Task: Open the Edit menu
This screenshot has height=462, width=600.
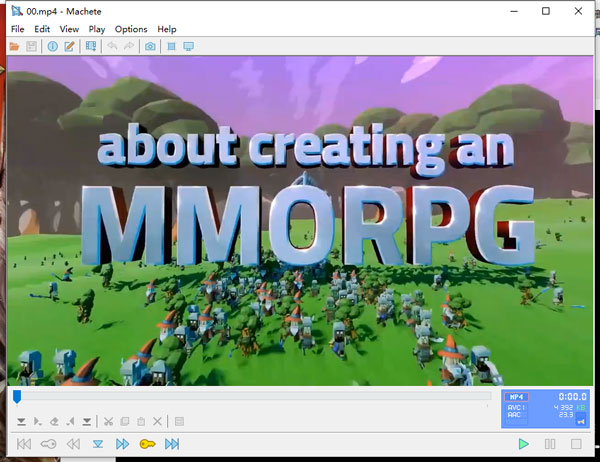Action: click(x=42, y=29)
